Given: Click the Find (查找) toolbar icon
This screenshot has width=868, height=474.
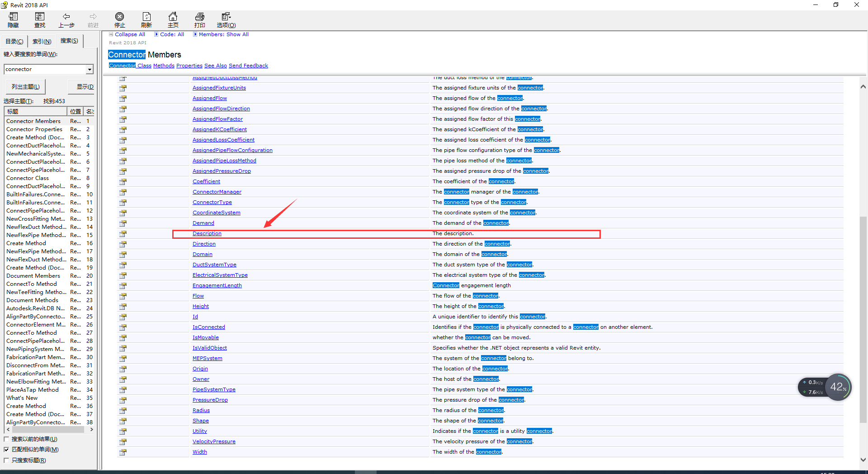Looking at the screenshot, I should pyautogui.click(x=40, y=20).
